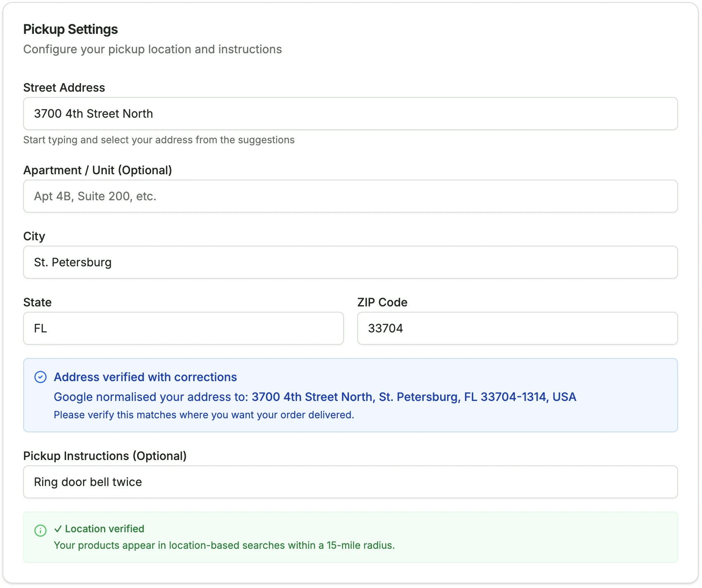Click the Street Address input field
The width and height of the screenshot is (702, 588).
pyautogui.click(x=350, y=114)
